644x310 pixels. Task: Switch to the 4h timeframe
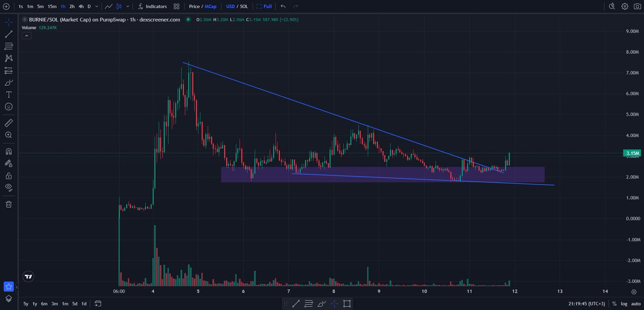pyautogui.click(x=80, y=6)
